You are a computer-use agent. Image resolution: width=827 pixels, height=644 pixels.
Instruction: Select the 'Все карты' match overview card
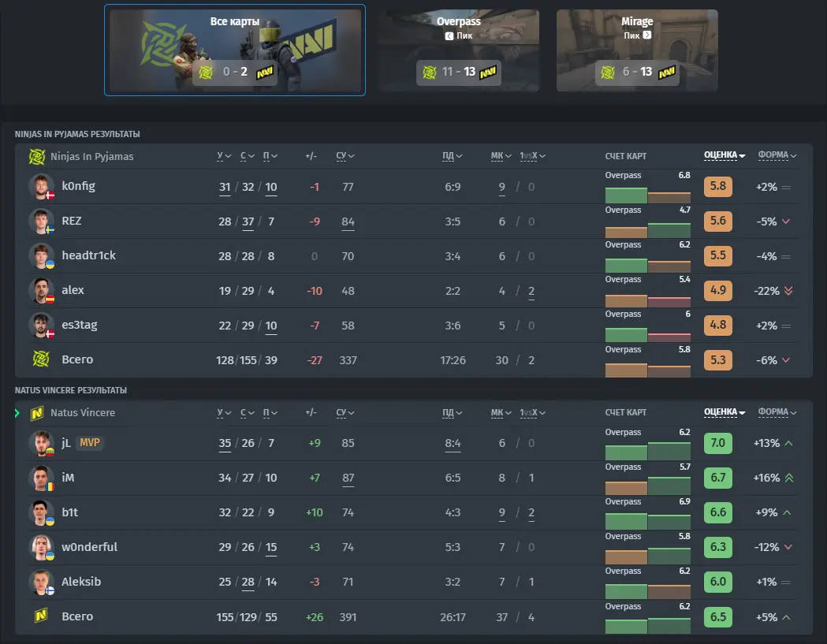pos(235,50)
